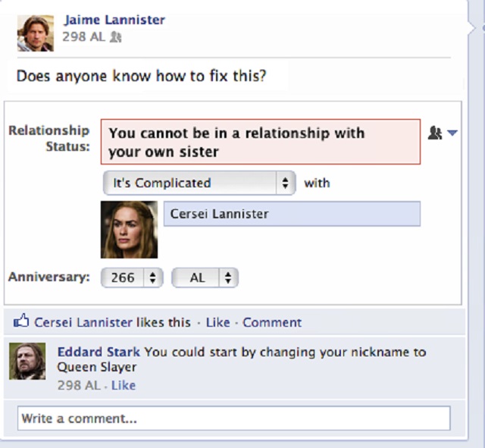Click Eddard Stark's comment avatar
The width and height of the screenshot is (485, 448).
(x=27, y=361)
